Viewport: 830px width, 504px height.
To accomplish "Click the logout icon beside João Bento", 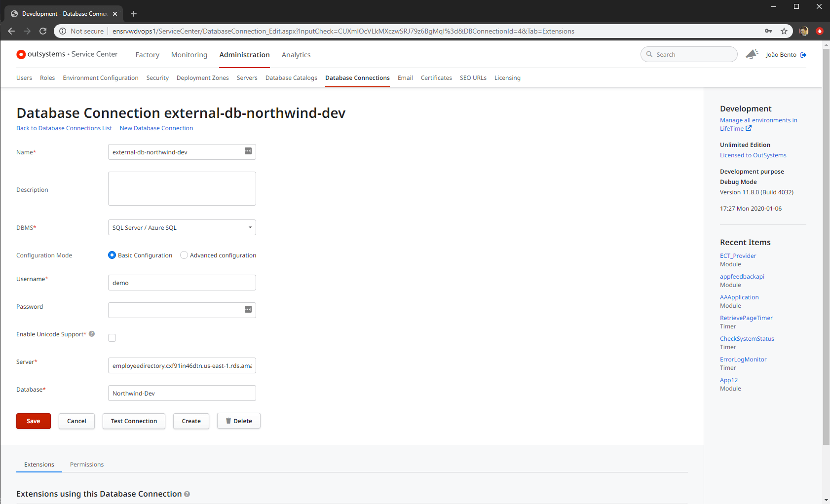I will 803,55.
